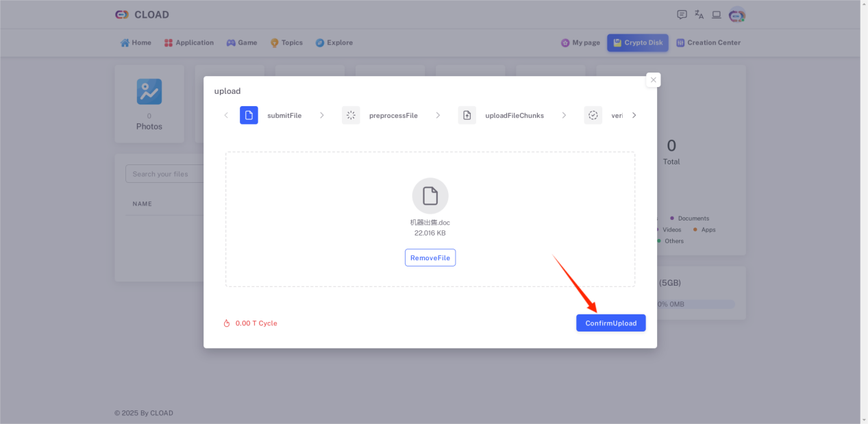Viewport: 868px width, 424px height.
Task: Click the Search your files field
Action: 165,174
